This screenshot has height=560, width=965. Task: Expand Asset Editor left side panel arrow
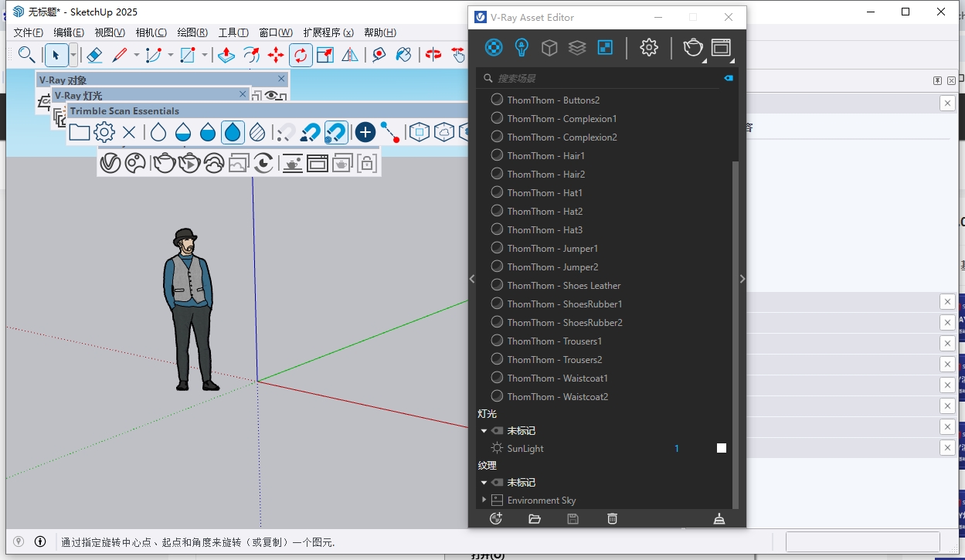click(x=472, y=279)
